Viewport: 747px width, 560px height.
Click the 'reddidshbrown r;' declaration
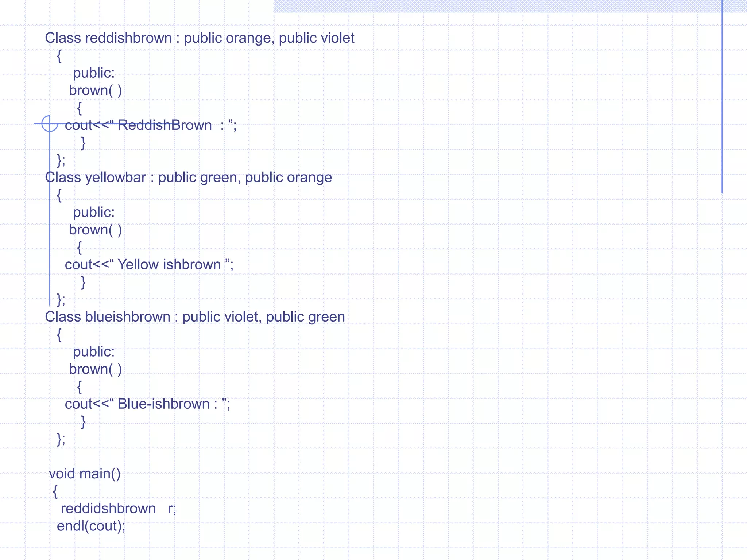click(x=118, y=508)
